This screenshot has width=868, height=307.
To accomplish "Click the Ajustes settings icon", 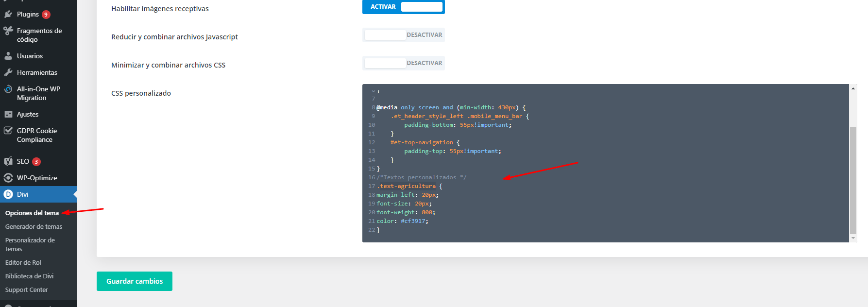I will coord(8,114).
